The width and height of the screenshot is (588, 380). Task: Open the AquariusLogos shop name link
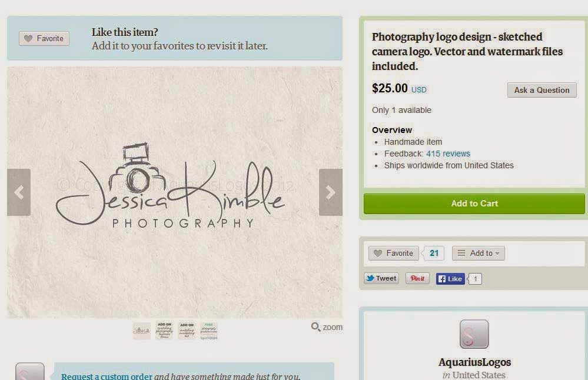click(x=475, y=362)
